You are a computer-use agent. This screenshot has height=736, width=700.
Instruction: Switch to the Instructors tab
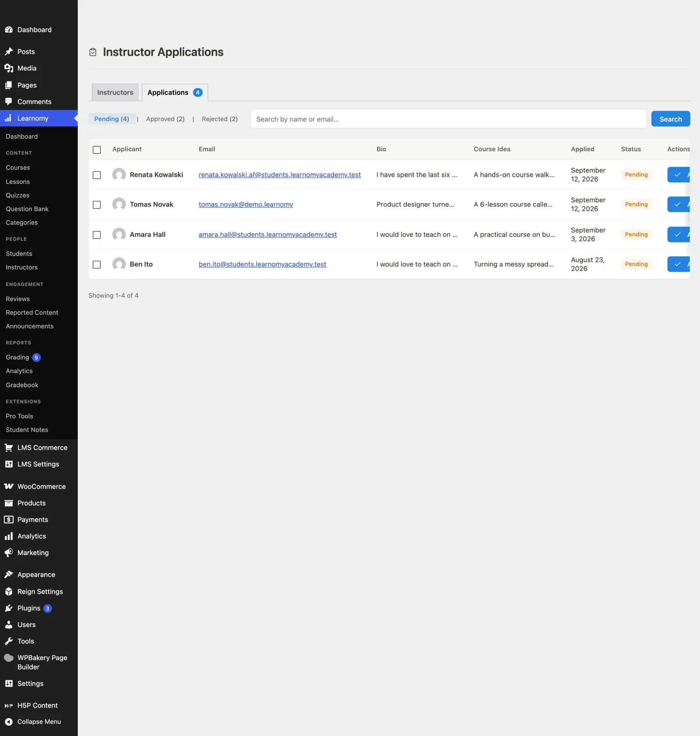[x=115, y=92]
